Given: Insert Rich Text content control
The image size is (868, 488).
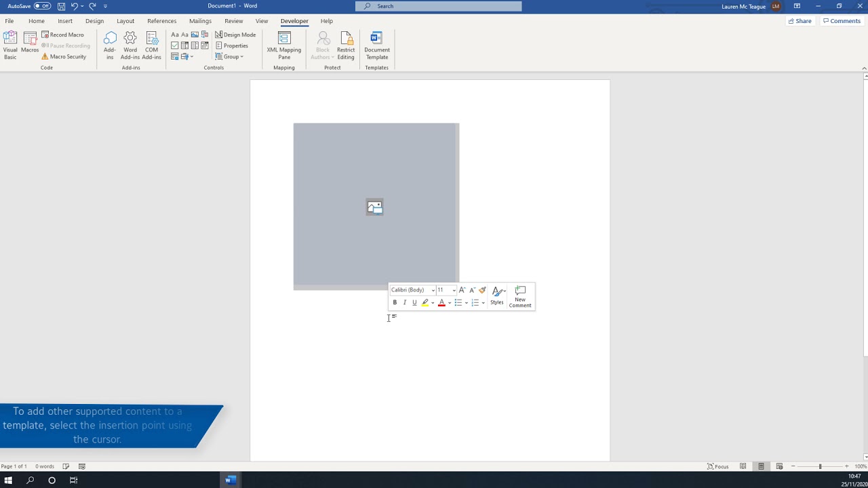Looking at the screenshot, I should click(175, 35).
